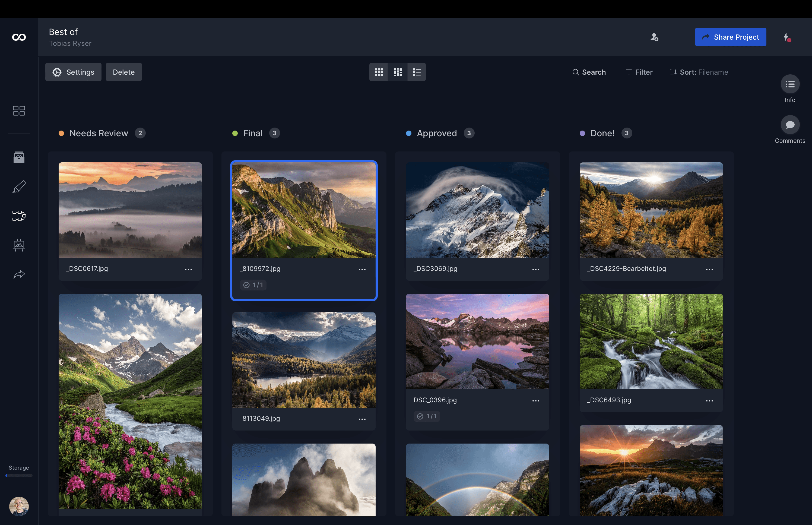Open the Sort: Filename dropdown
The width and height of the screenshot is (812, 525).
pos(699,72)
